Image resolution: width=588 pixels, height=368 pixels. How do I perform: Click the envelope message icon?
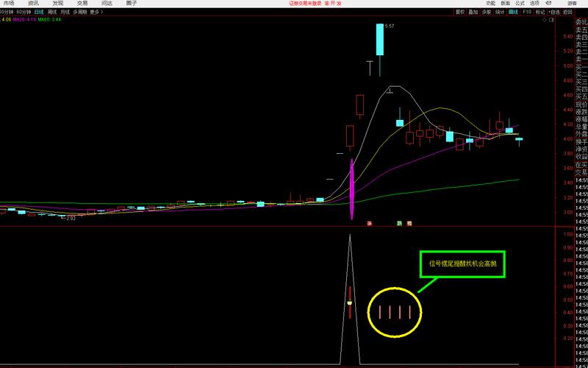click(x=548, y=4)
